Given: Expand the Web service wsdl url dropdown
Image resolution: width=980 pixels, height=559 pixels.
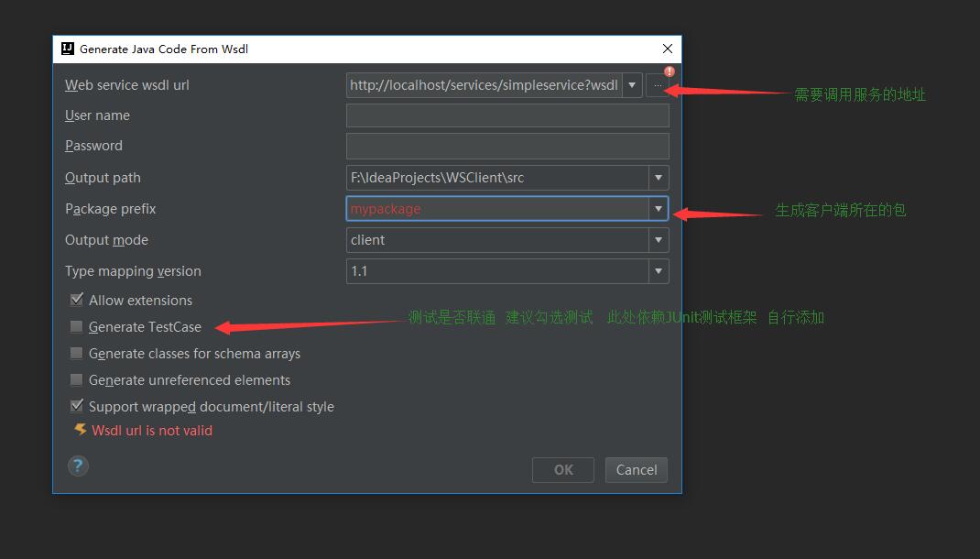Looking at the screenshot, I should click(632, 85).
